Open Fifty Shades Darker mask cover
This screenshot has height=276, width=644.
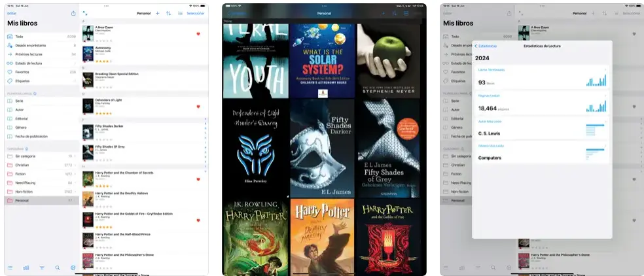[x=322, y=148]
